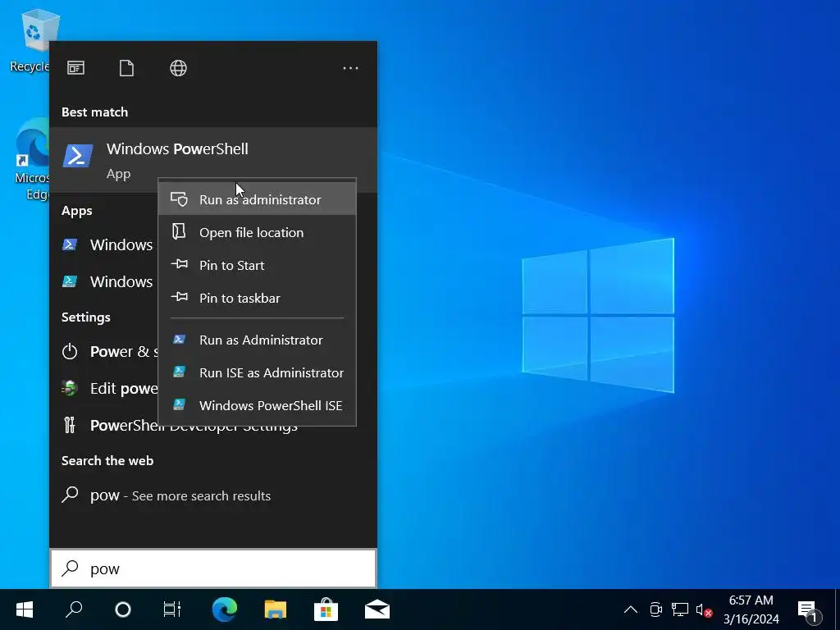
Task: Click the pin icon beside Pin to taskbar
Action: [x=179, y=297]
